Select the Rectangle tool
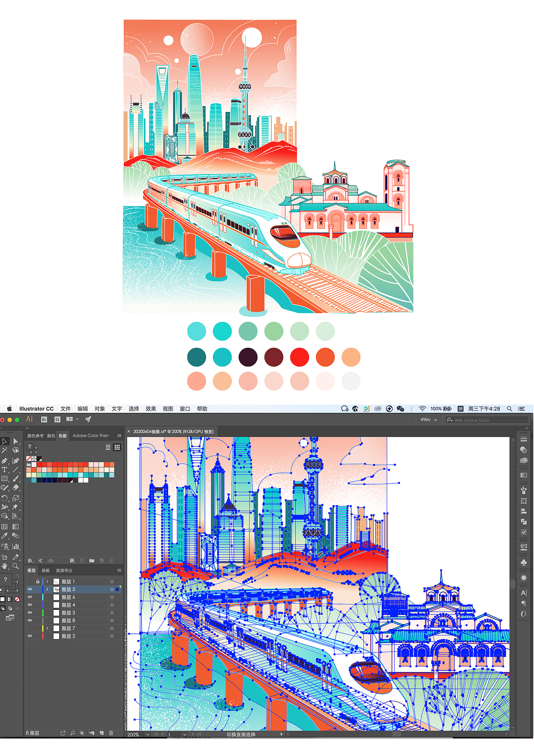 5,479
